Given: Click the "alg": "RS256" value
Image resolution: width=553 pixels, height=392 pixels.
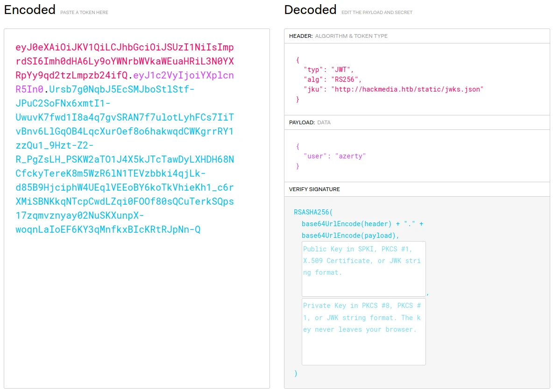Looking at the screenshot, I should pos(346,79).
